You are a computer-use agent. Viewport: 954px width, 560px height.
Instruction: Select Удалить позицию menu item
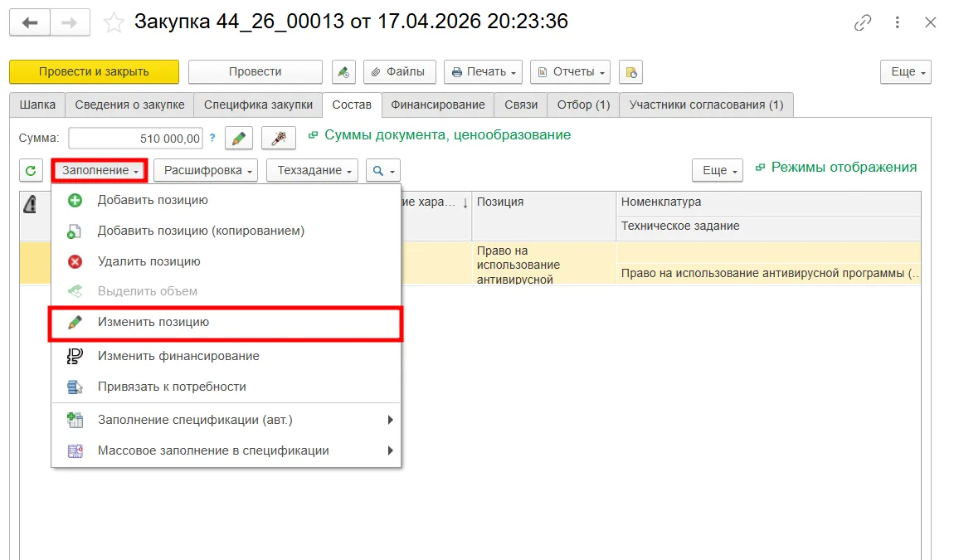pos(225,261)
